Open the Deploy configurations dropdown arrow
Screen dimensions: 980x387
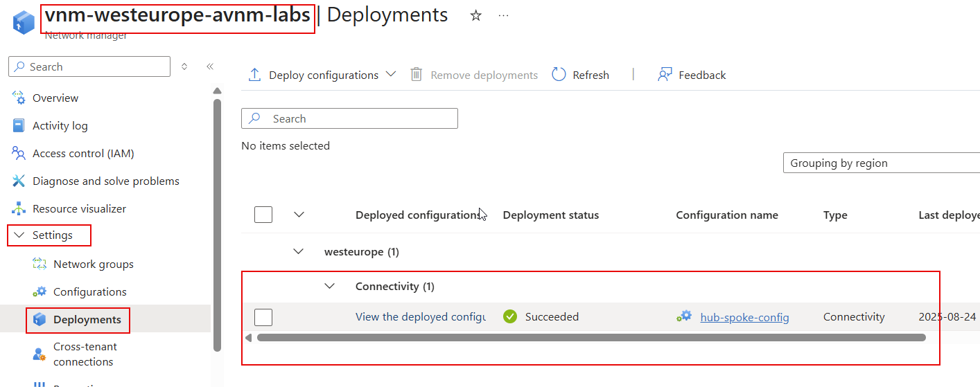tap(390, 74)
